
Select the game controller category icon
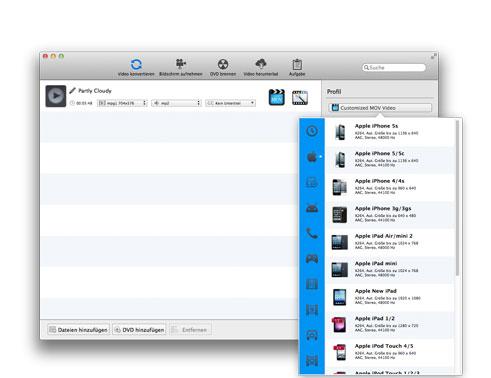tap(312, 259)
